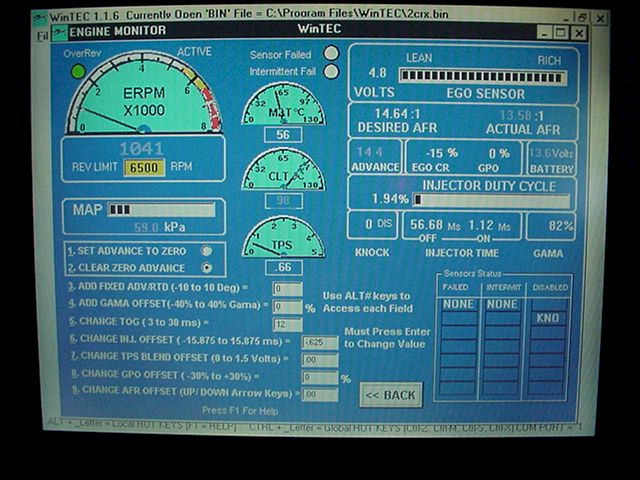Viewport: 640px width, 480px height.
Task: Click the Change TOG input field
Action: (288, 324)
